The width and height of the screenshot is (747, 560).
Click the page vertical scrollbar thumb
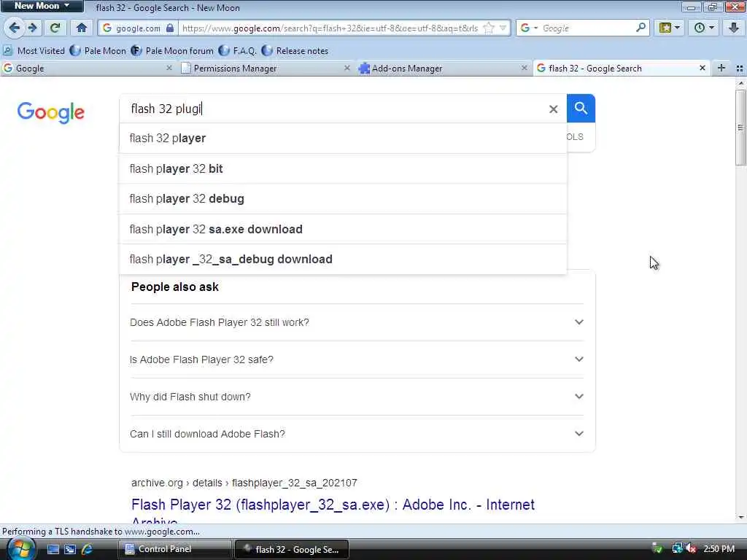click(x=740, y=128)
